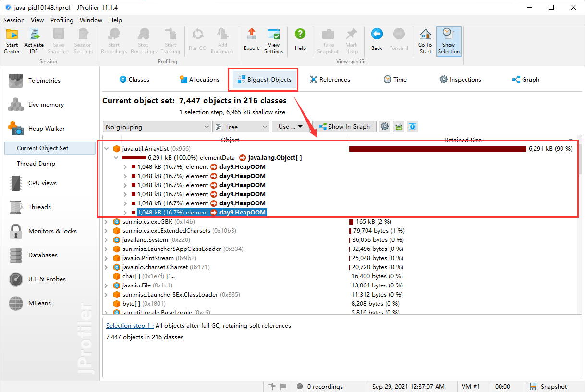Expand the sun.nio.cs.ext.ExtendedCharsets node
The width and height of the screenshot is (585, 392).
pyautogui.click(x=107, y=231)
